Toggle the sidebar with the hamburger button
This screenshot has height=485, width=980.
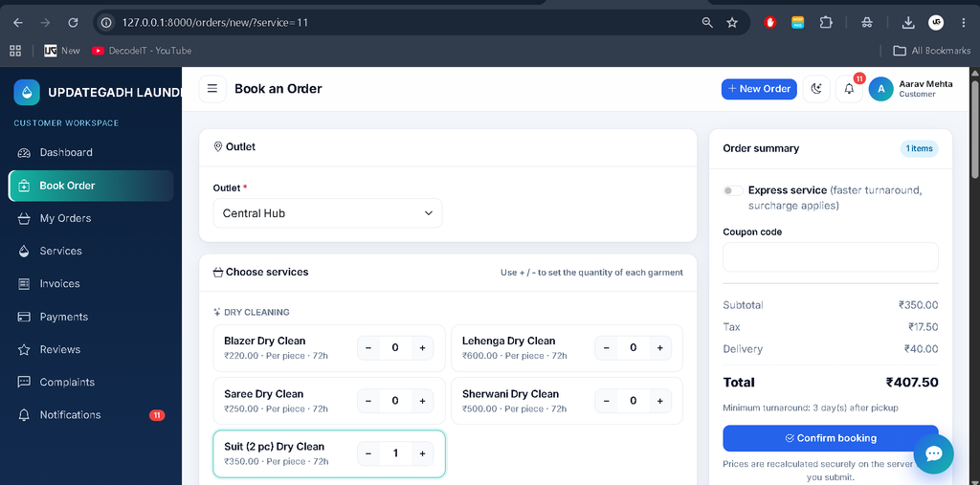pos(212,89)
